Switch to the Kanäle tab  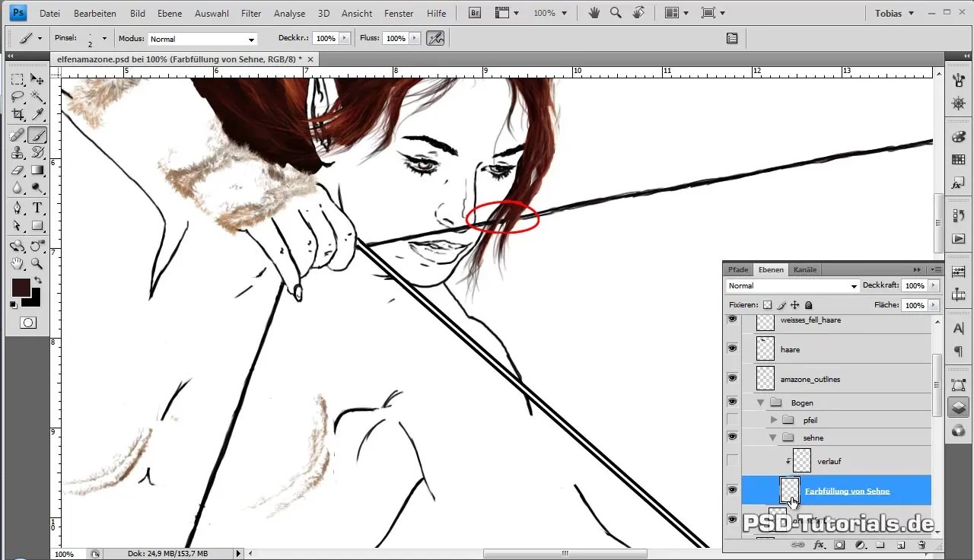coord(805,269)
